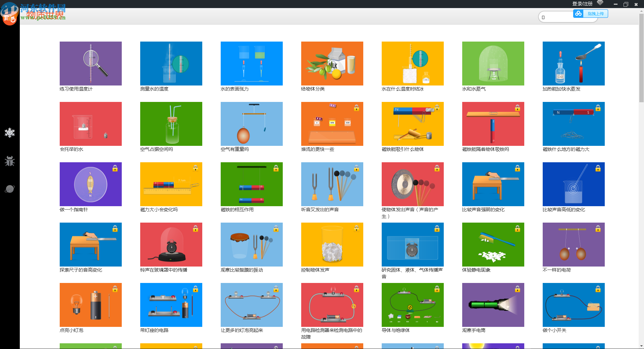Open the 水的表面张力 experiment thumbnail

252,63
